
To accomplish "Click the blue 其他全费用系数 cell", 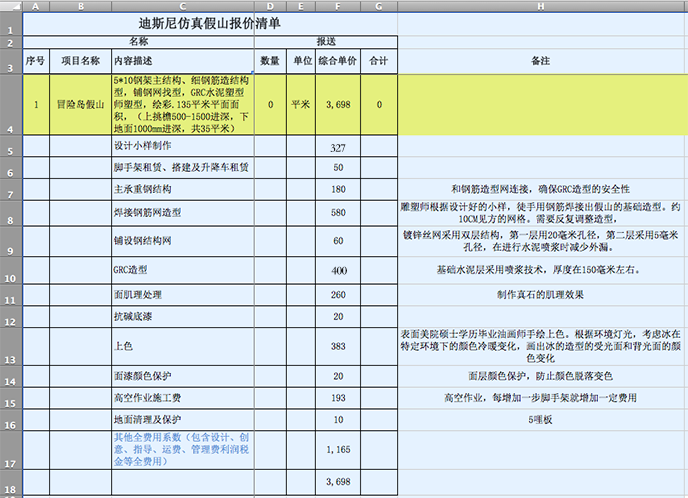I will (x=181, y=450).
